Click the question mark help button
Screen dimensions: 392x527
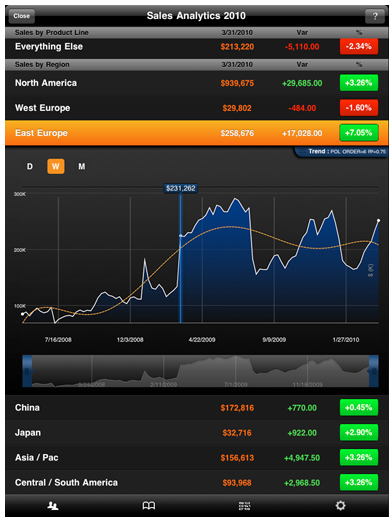(x=375, y=16)
